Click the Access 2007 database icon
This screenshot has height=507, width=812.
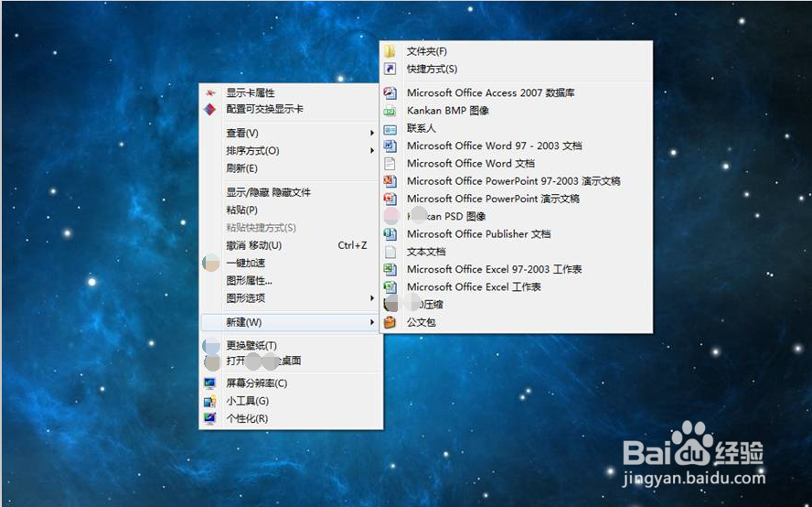390,92
